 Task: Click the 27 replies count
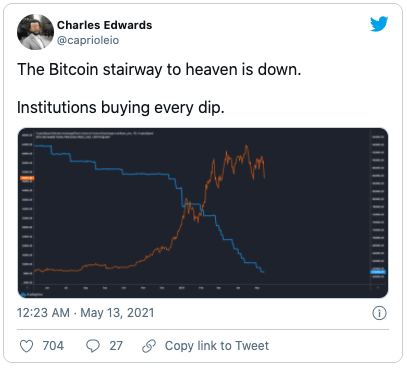pos(116,346)
